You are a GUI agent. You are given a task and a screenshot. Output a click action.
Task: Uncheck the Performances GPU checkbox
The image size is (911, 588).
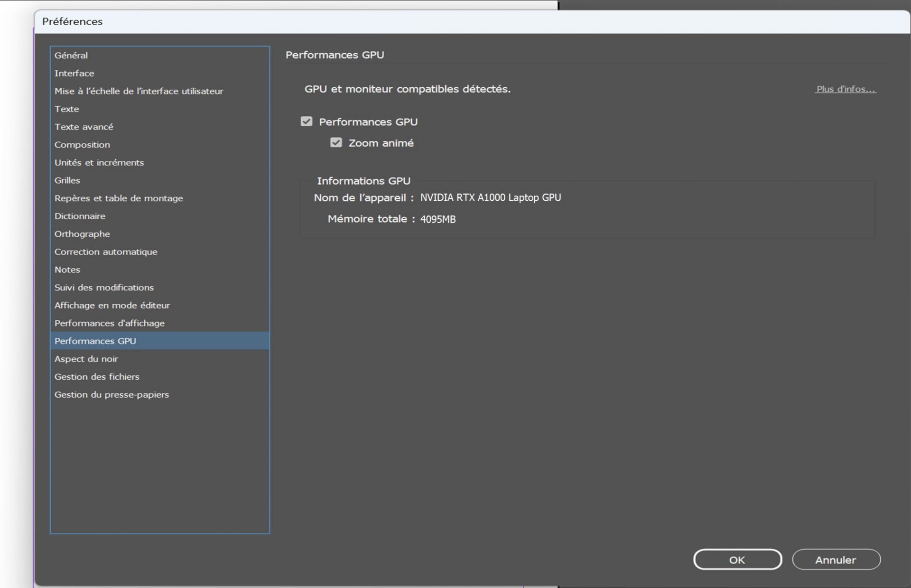[307, 121]
